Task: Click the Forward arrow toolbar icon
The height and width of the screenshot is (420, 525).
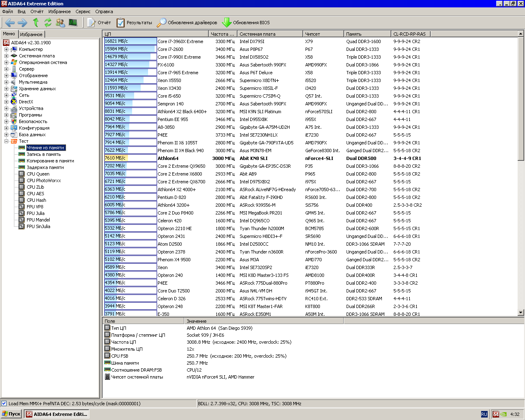Action: [x=23, y=23]
